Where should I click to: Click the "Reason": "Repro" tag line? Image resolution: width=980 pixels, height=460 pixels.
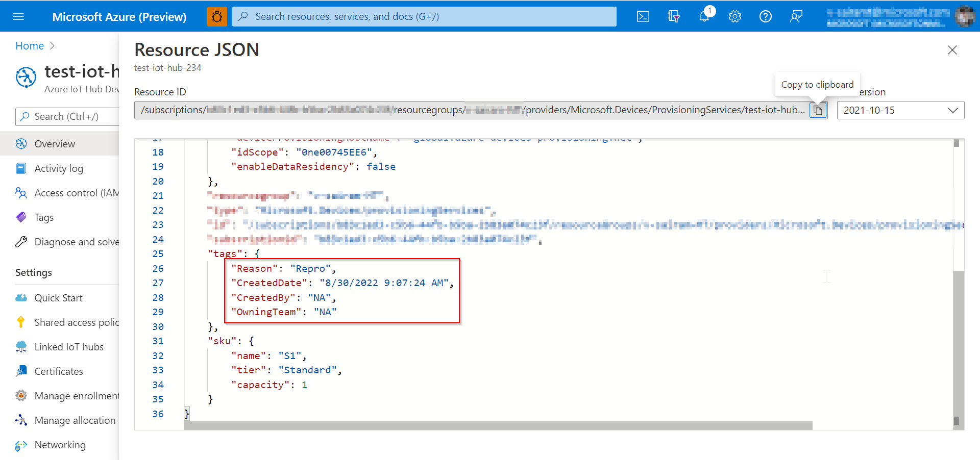[284, 269]
